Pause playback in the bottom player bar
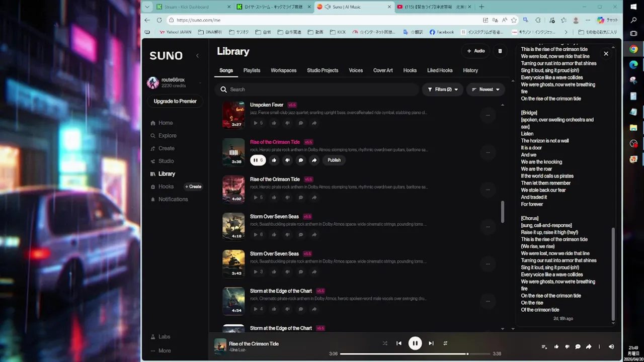644x362 pixels. click(x=415, y=343)
